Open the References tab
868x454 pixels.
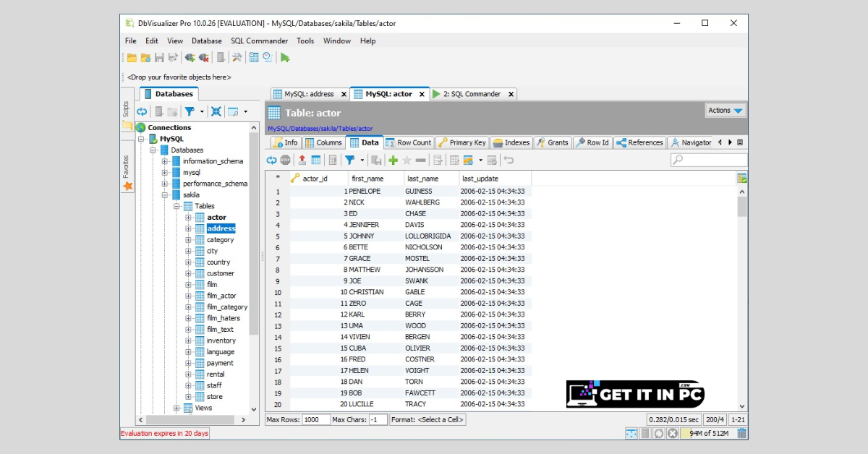(x=639, y=142)
